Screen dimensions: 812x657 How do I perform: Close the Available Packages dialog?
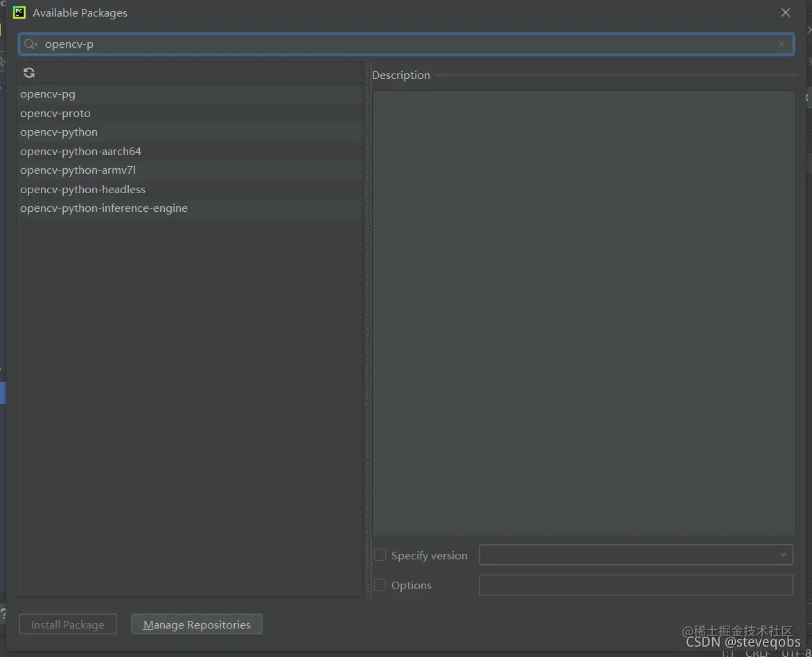(x=786, y=12)
